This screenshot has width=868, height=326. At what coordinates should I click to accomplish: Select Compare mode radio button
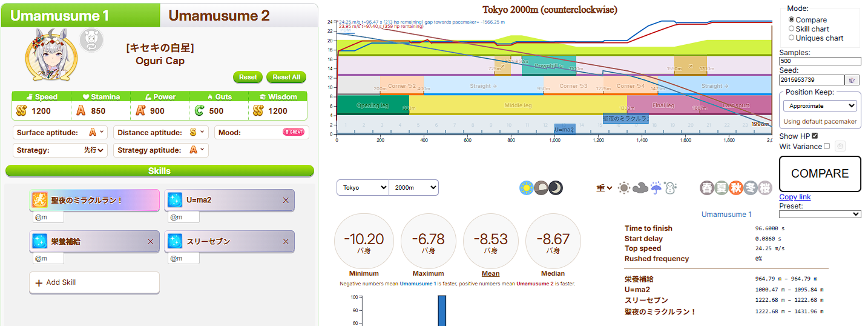click(x=792, y=20)
